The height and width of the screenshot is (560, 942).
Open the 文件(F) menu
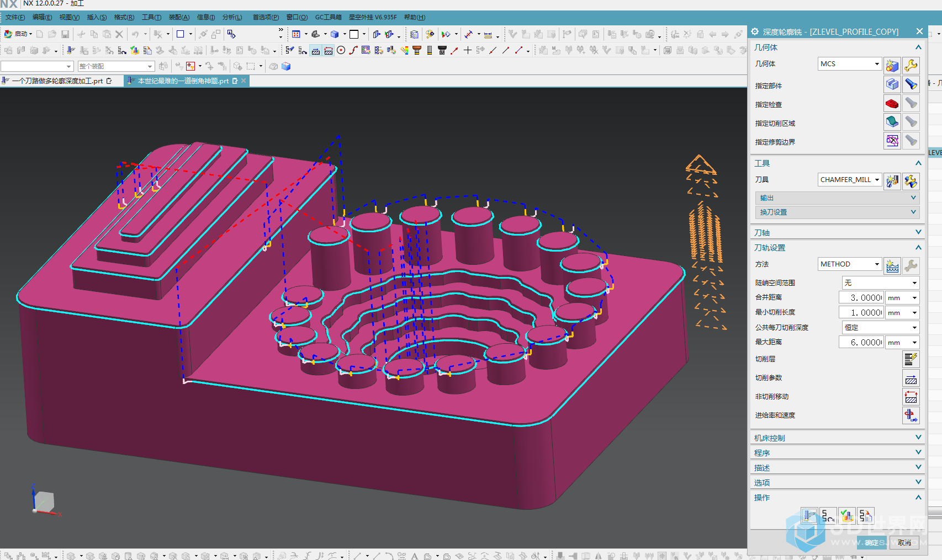15,17
